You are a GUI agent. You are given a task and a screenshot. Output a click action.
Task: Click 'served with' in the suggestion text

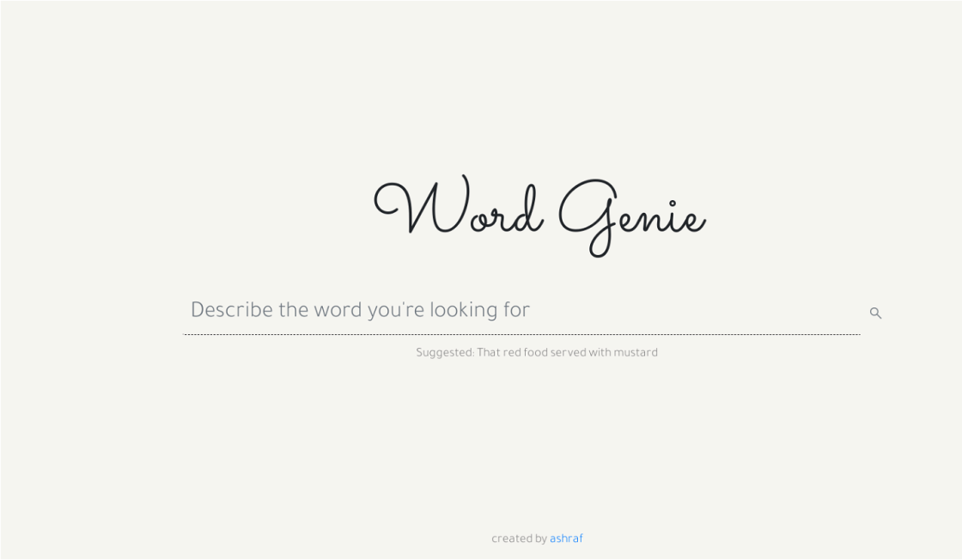pos(580,353)
